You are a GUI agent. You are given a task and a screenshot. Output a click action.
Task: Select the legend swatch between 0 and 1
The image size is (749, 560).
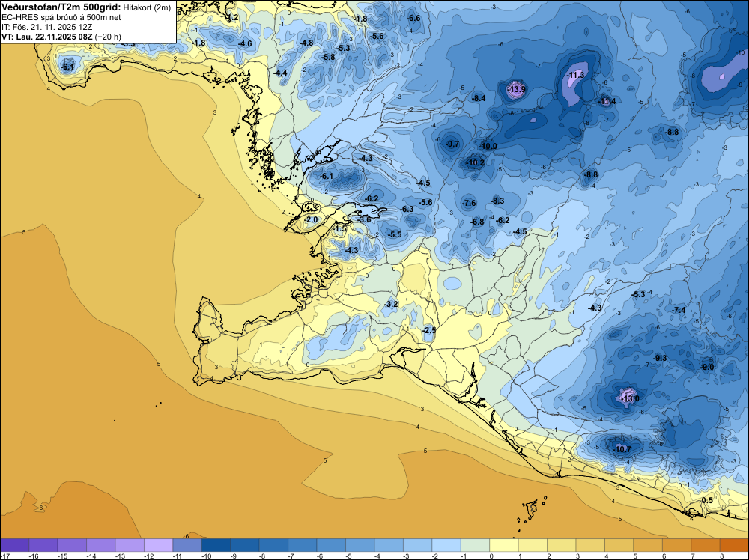504,545
